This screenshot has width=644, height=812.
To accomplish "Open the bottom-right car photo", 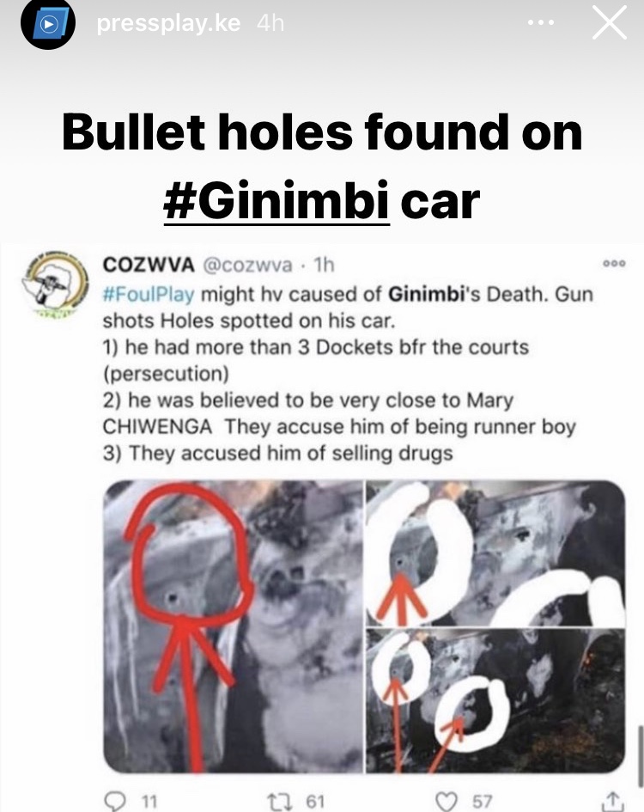I will [x=495, y=701].
